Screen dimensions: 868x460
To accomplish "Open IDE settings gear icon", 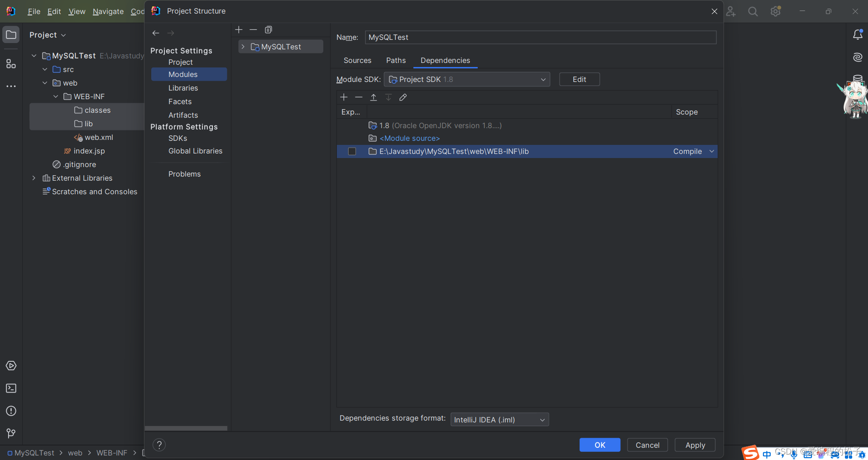I will [776, 12].
